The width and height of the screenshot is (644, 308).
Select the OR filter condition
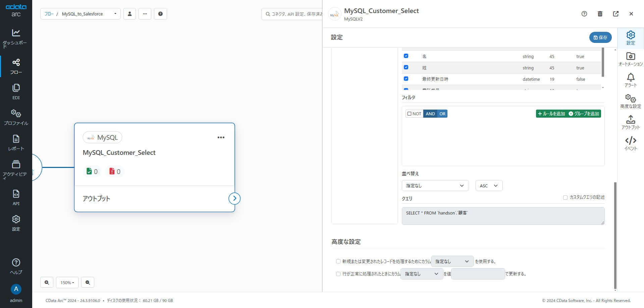tap(442, 114)
